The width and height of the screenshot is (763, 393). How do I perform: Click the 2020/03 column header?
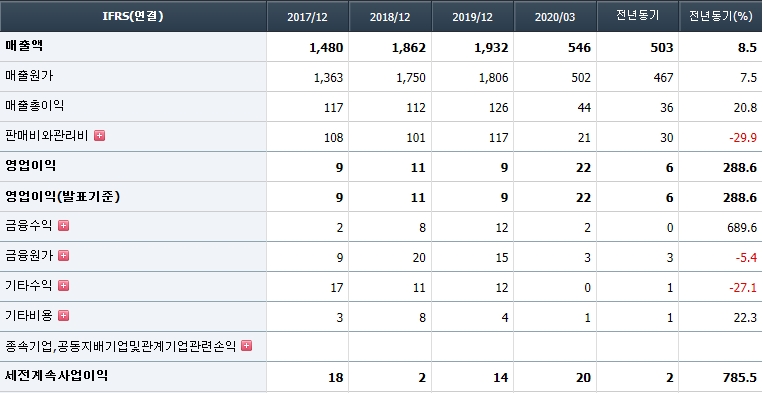(555, 17)
